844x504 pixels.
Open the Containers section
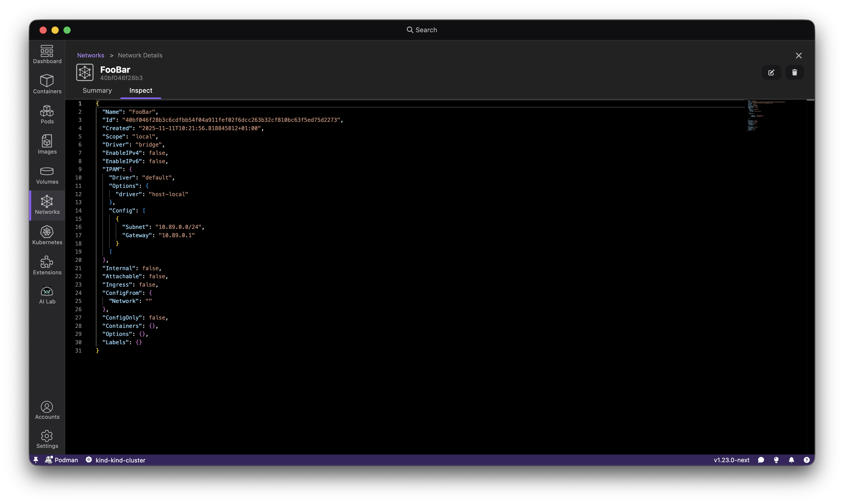tap(47, 84)
